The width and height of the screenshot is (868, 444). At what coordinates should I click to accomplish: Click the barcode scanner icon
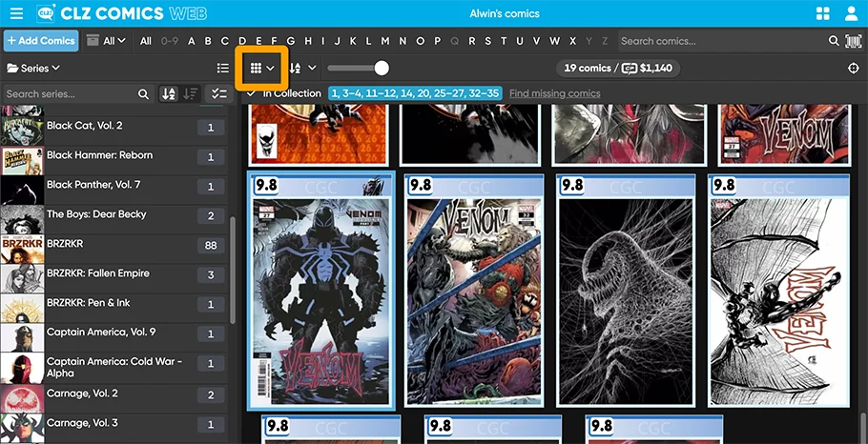click(x=853, y=41)
